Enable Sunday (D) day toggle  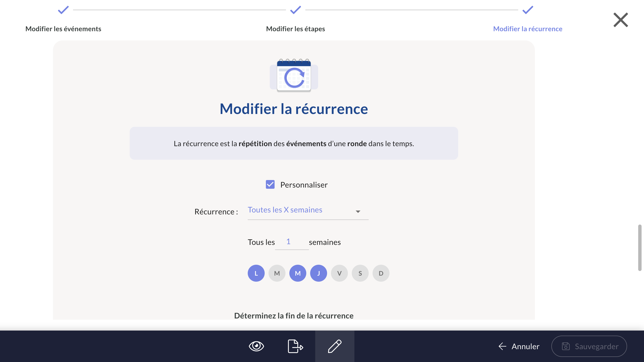[381, 273]
